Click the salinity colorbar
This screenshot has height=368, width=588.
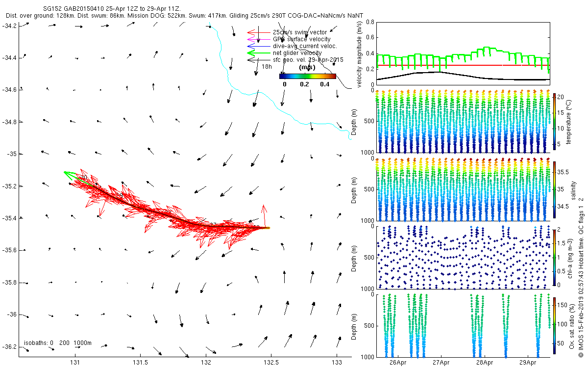click(555, 189)
